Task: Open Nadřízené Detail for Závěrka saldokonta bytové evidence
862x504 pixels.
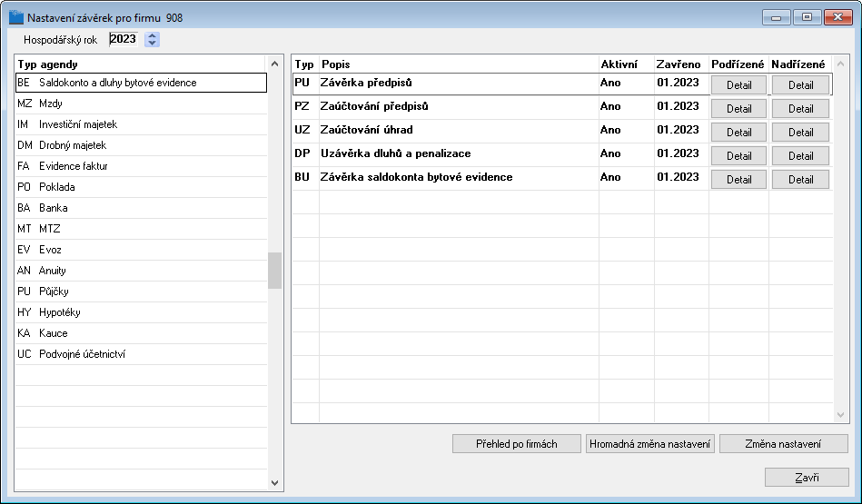Action: tap(800, 180)
